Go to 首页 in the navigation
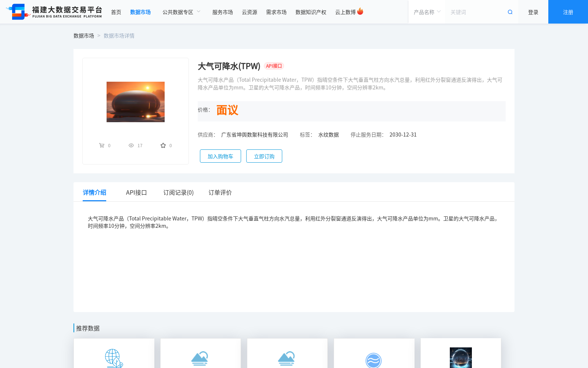The width and height of the screenshot is (588, 368). [x=116, y=12]
